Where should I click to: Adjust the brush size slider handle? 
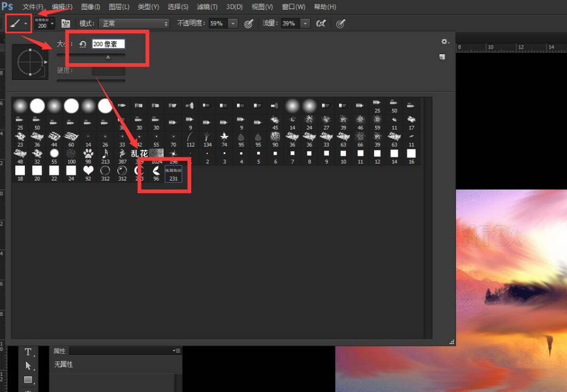108,57
